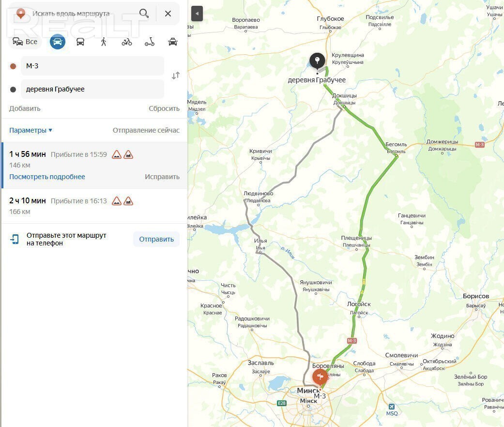Select the car driving mode icon

coord(58,42)
